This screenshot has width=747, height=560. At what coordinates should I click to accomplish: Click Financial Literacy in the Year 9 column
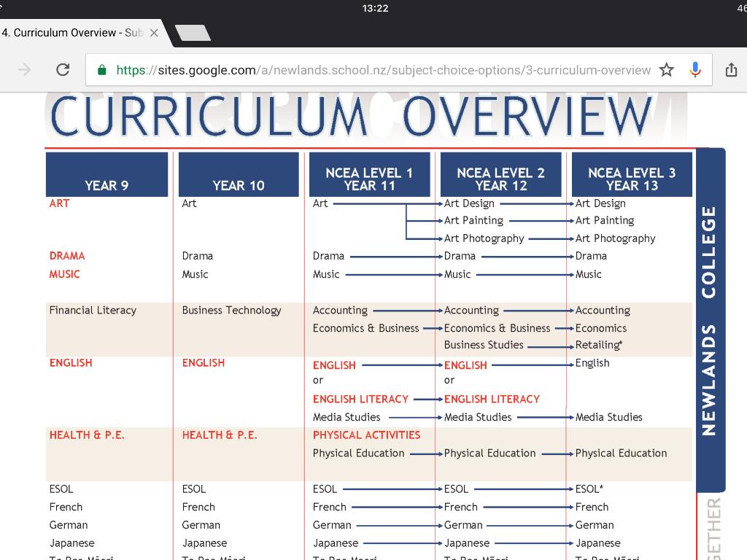point(93,310)
